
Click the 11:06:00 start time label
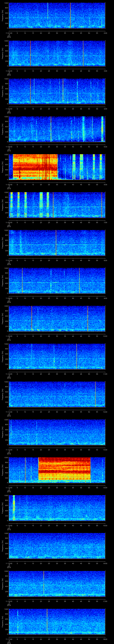pos(9,223)
